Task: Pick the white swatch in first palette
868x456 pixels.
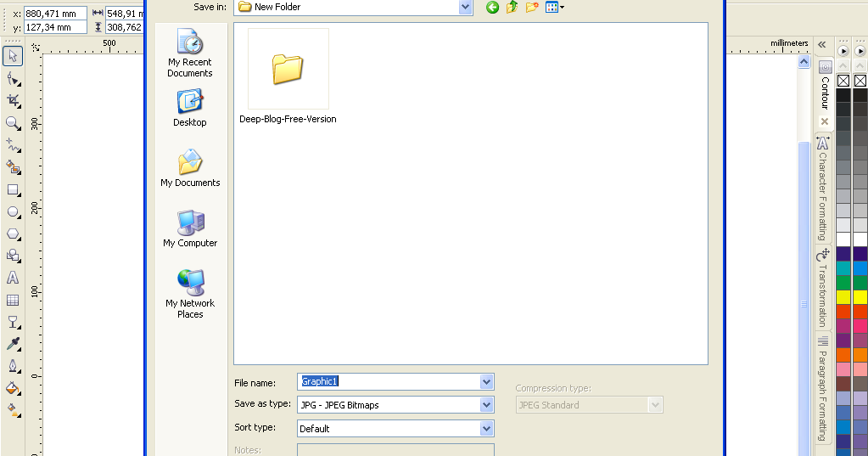Action: click(x=843, y=239)
